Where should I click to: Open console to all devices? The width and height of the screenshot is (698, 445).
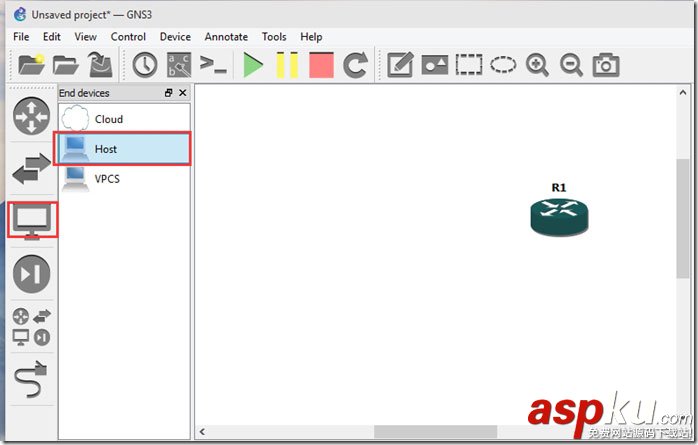pyautogui.click(x=213, y=65)
